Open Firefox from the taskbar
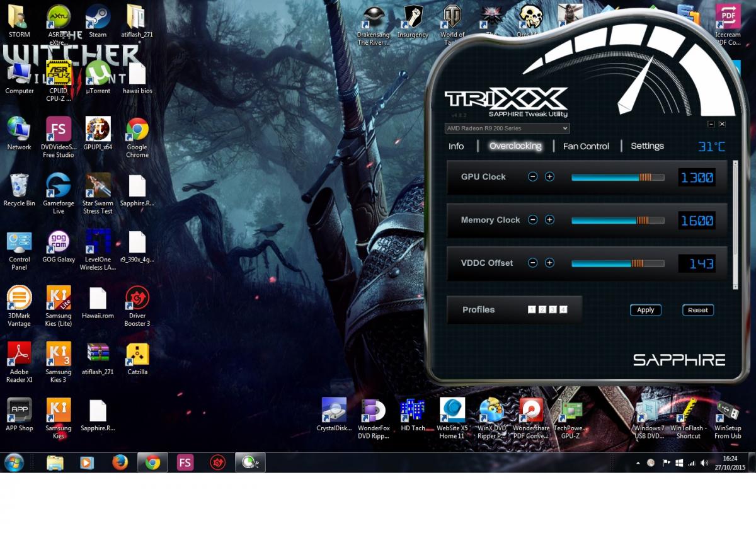 pos(120,462)
